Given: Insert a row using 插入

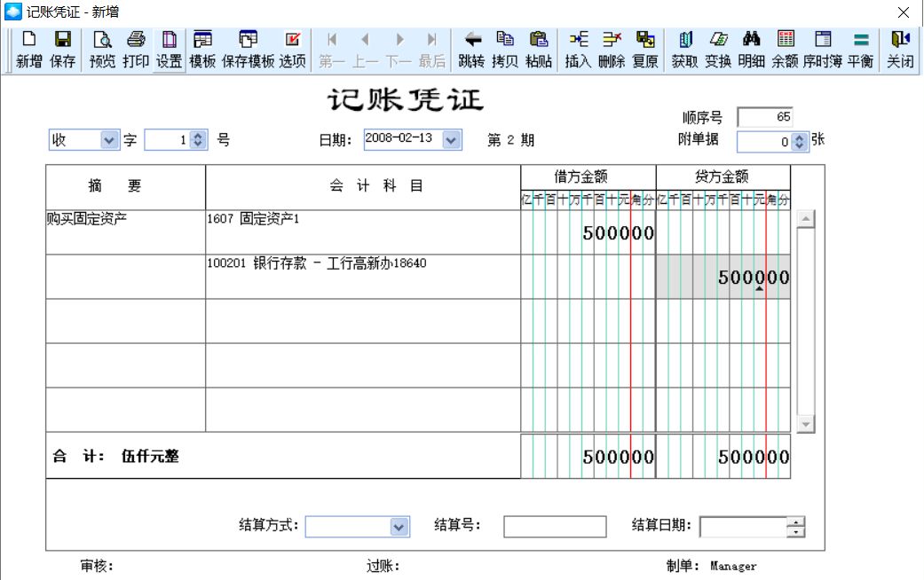Looking at the screenshot, I should tap(578, 50).
